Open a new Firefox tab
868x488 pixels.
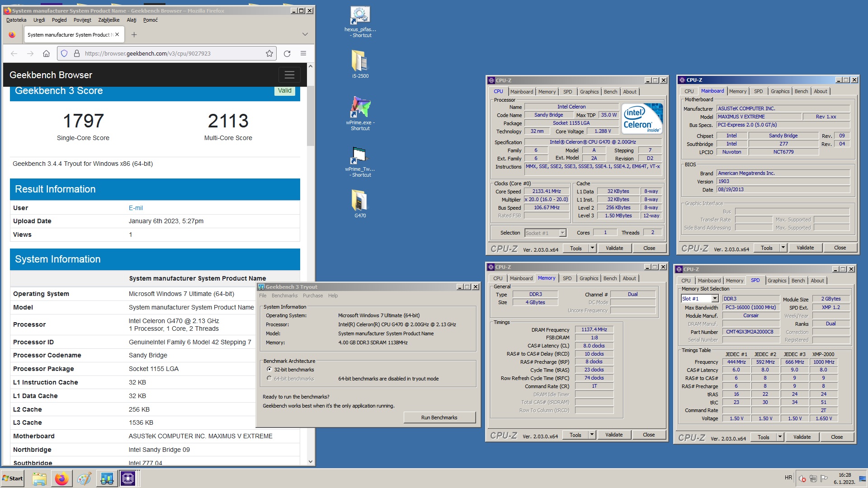[x=134, y=34]
